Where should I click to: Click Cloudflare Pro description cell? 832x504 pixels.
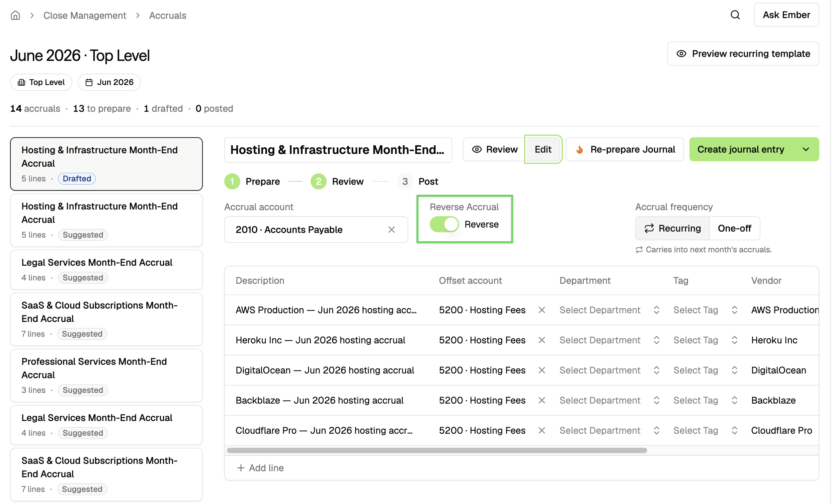(324, 430)
